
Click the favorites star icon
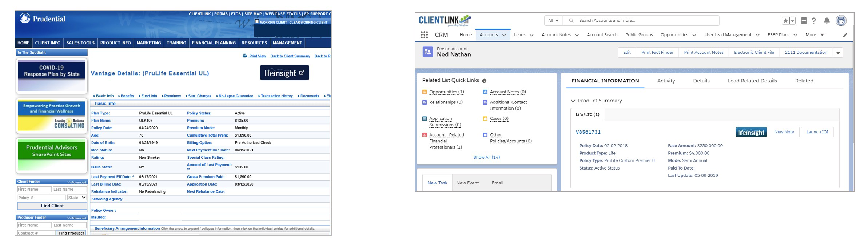pos(786,21)
